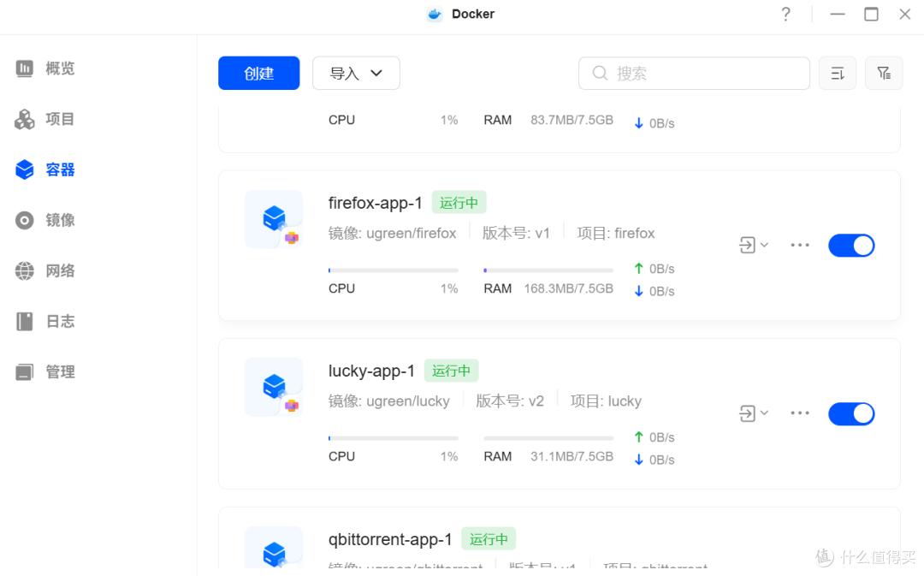
Task: Click the 版本号: v2 label
Action: 510,401
